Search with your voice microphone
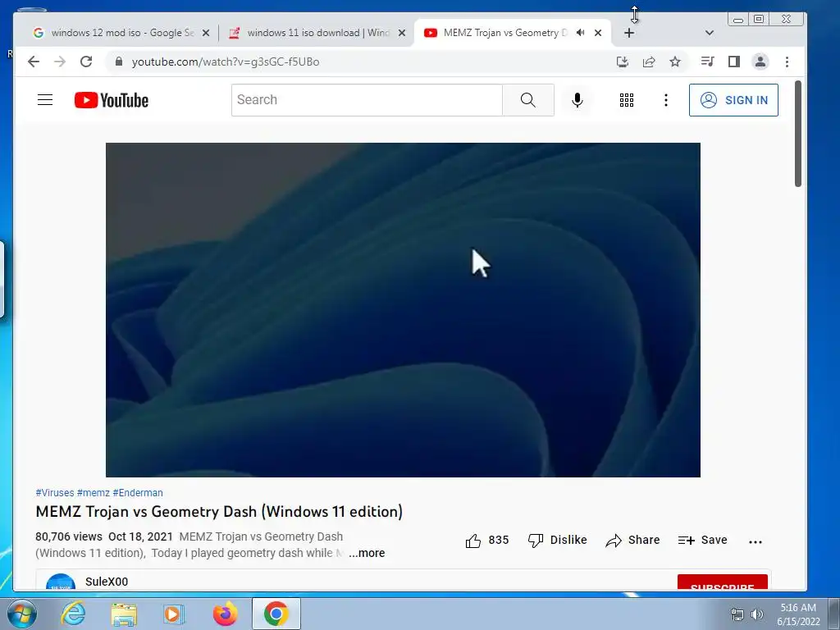The height and width of the screenshot is (630, 840). 577,100
